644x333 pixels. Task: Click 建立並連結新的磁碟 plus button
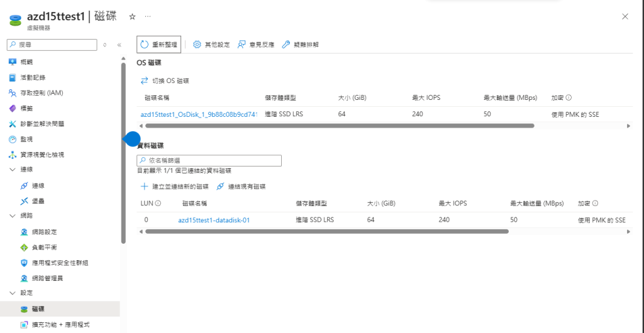pos(175,187)
